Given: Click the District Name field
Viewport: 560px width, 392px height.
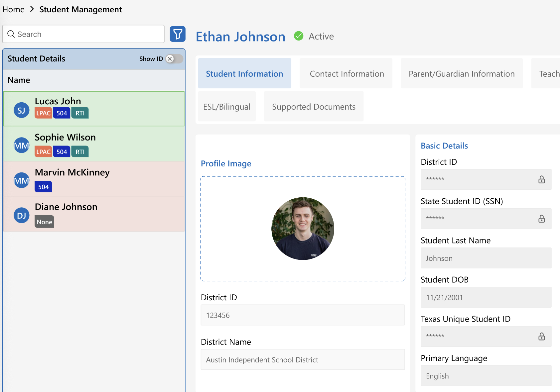Looking at the screenshot, I should (303, 359).
